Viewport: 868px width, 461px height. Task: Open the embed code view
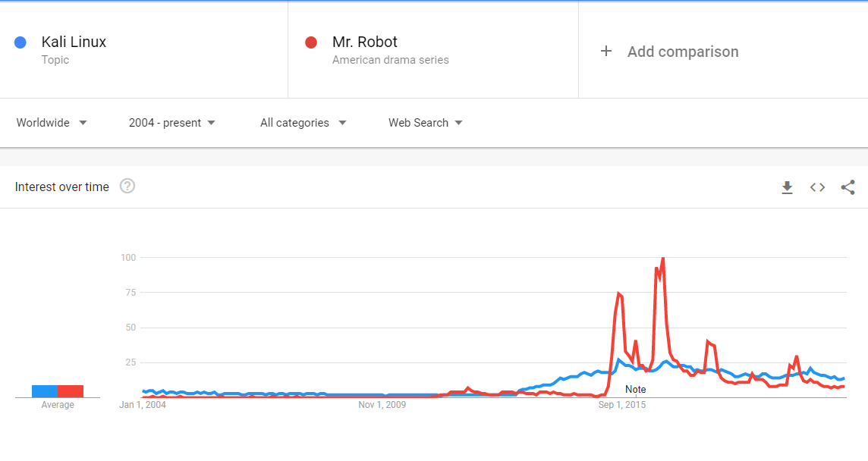817,187
